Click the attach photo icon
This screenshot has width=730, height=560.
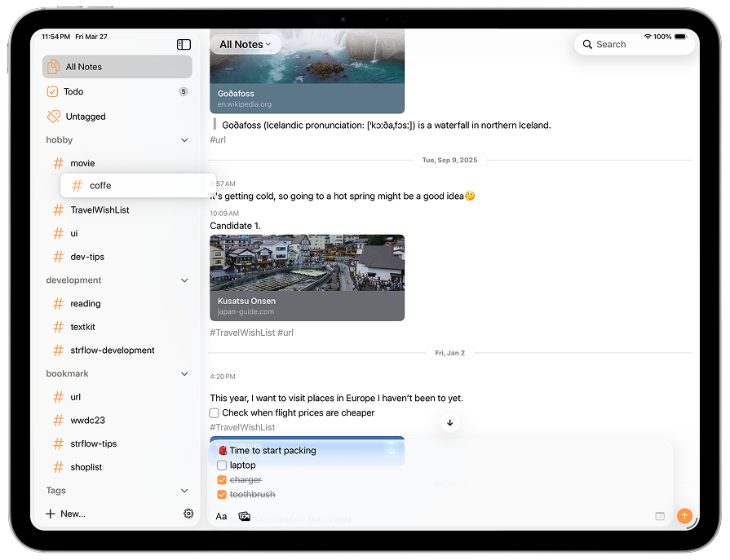pos(245,516)
